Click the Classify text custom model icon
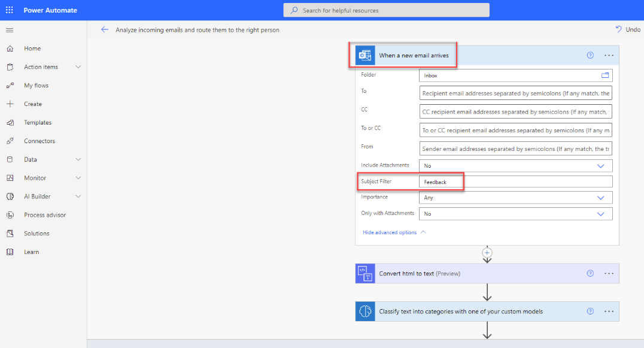Viewport: 644px width, 348px height. click(365, 311)
